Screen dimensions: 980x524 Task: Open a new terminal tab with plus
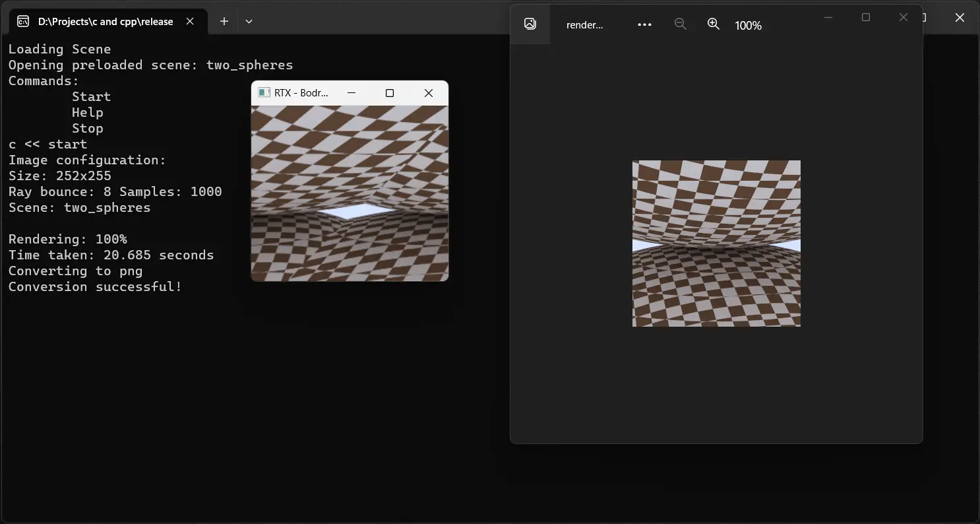coord(224,21)
